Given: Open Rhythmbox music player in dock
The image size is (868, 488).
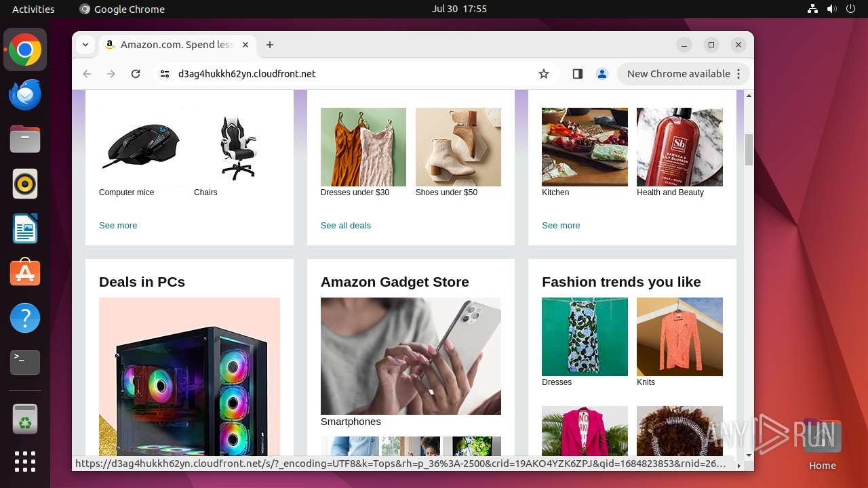Looking at the screenshot, I should [25, 184].
